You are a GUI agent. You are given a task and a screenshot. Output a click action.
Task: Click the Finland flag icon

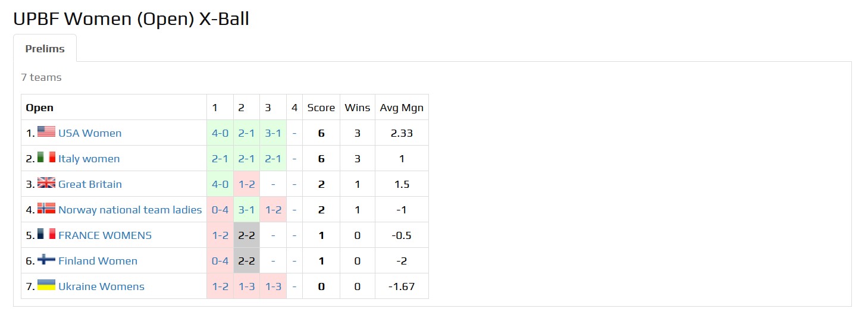click(x=46, y=260)
